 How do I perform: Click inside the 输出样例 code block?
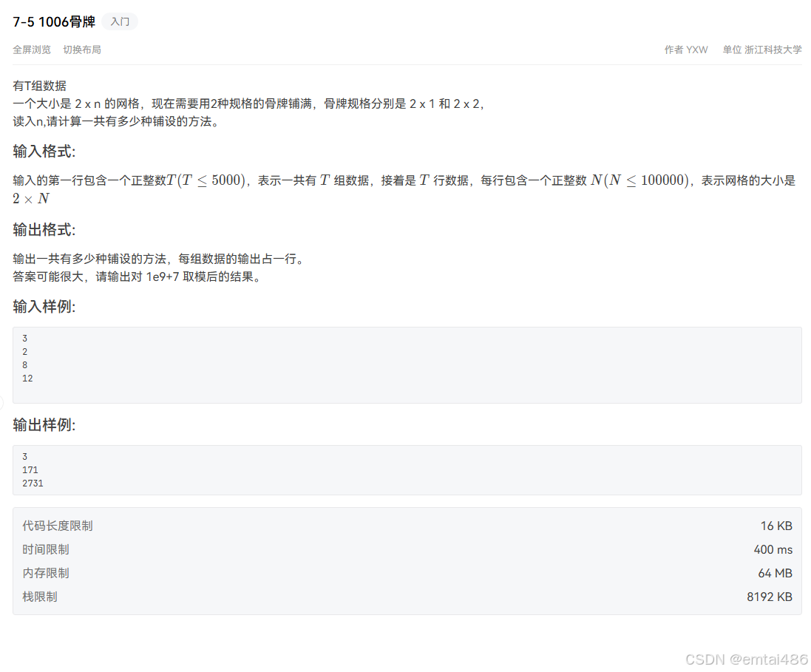coord(407,470)
